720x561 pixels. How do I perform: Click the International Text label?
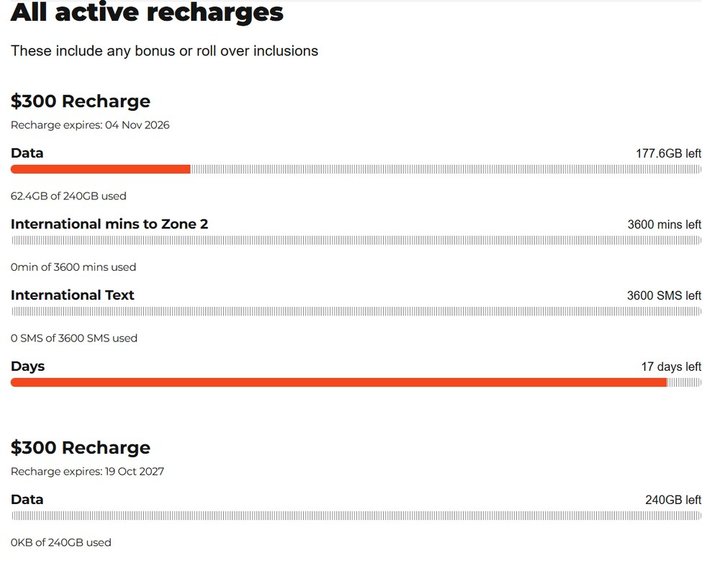[x=73, y=295]
